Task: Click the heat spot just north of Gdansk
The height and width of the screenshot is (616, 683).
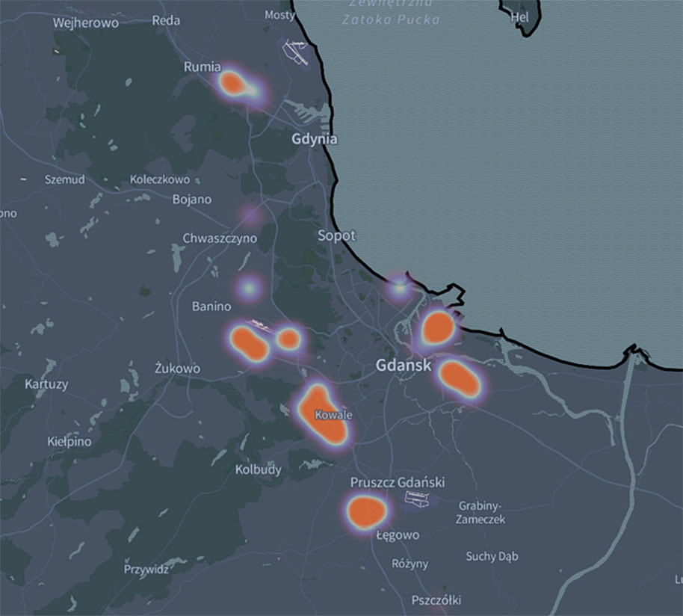Action: click(x=437, y=327)
